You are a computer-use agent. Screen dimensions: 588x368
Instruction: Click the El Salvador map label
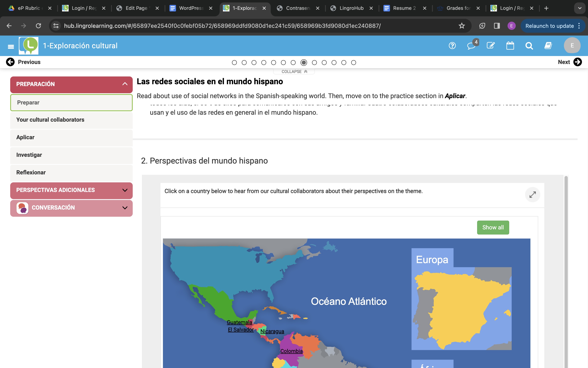click(241, 330)
